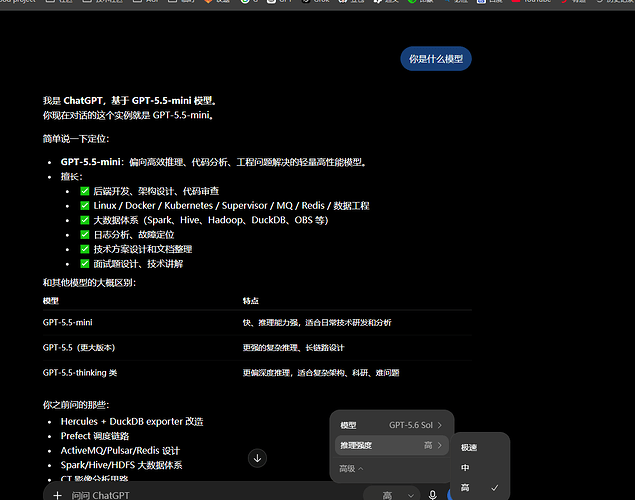Collapse the 高级 section in the popup

tap(351, 468)
